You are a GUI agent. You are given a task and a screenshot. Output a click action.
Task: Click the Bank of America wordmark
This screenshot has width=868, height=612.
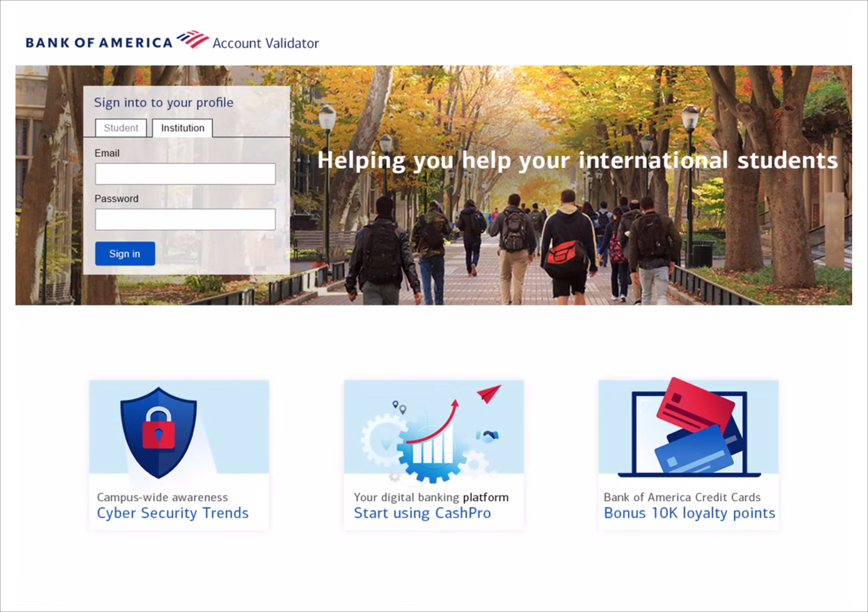click(x=99, y=43)
